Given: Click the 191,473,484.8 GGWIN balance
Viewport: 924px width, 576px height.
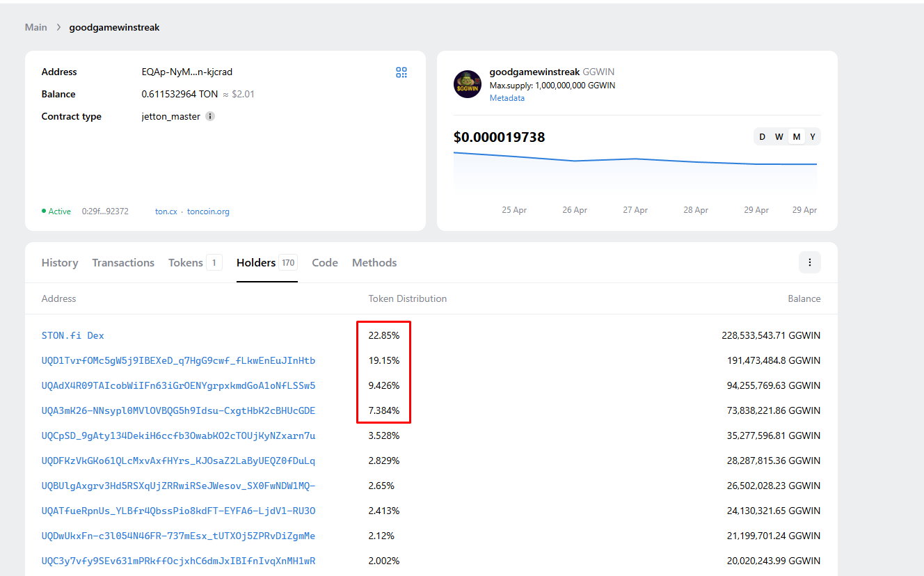Looking at the screenshot, I should [774, 360].
